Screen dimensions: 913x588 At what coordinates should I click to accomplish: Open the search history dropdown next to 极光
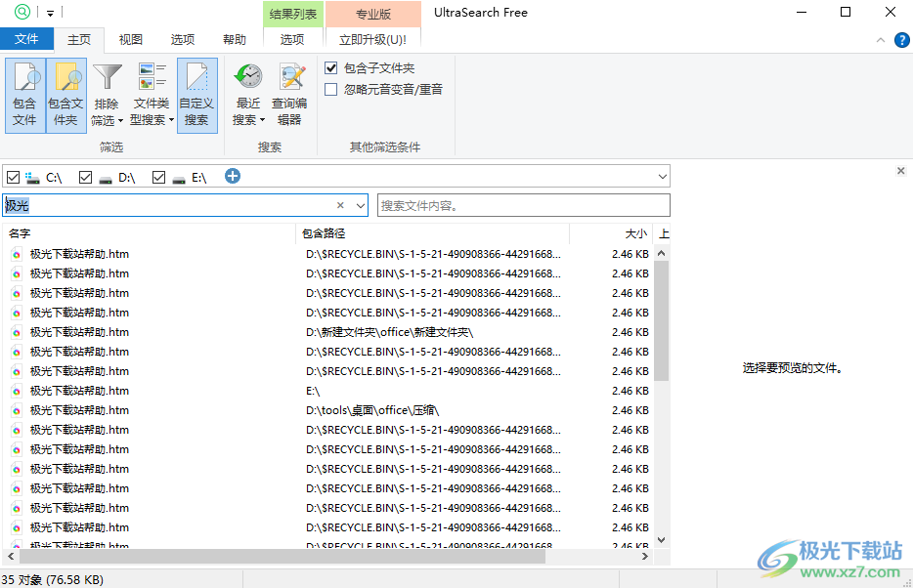click(360, 205)
